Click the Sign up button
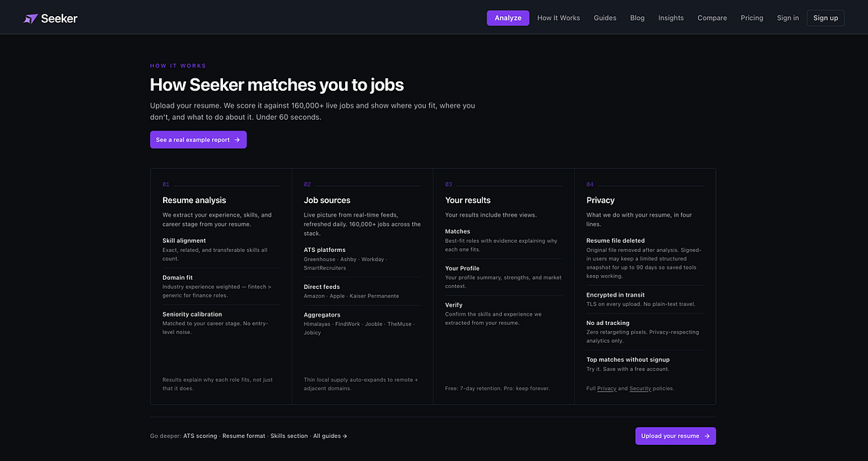Viewport: 868px width, 461px height. (826, 18)
